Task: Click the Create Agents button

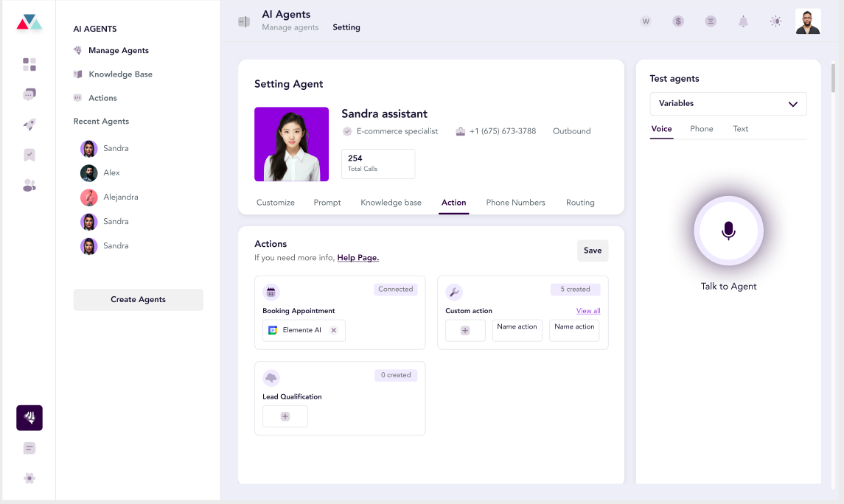Action: click(139, 300)
